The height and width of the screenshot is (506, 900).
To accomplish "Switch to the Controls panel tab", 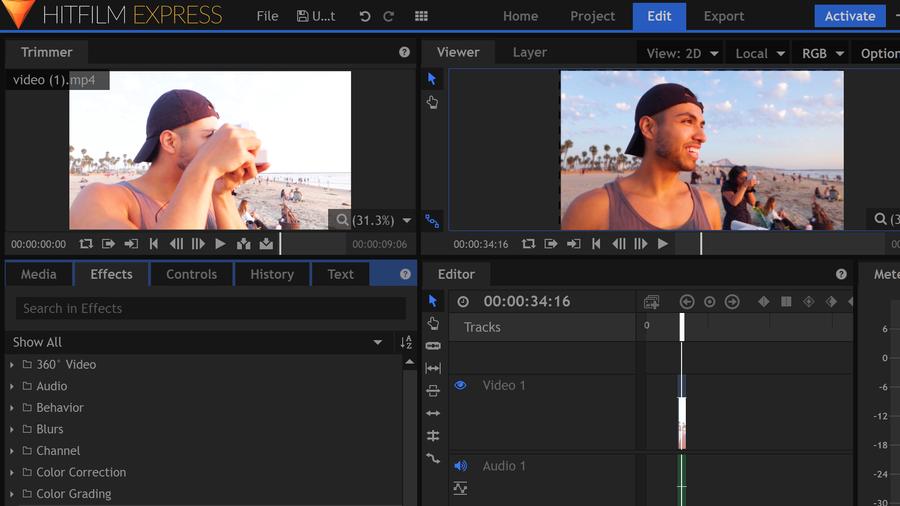I will click(x=192, y=274).
